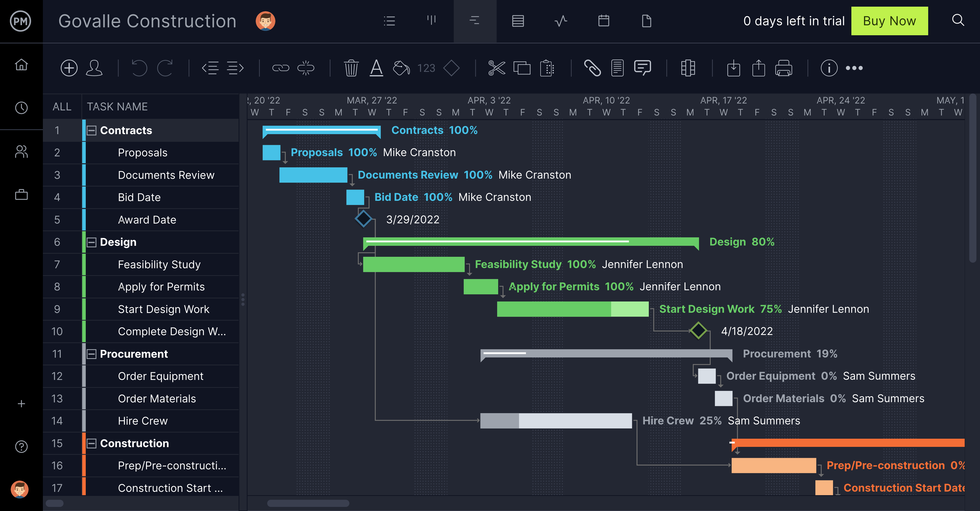This screenshot has height=511, width=980.
Task: Collapse the Procurement task group
Action: tap(92, 354)
